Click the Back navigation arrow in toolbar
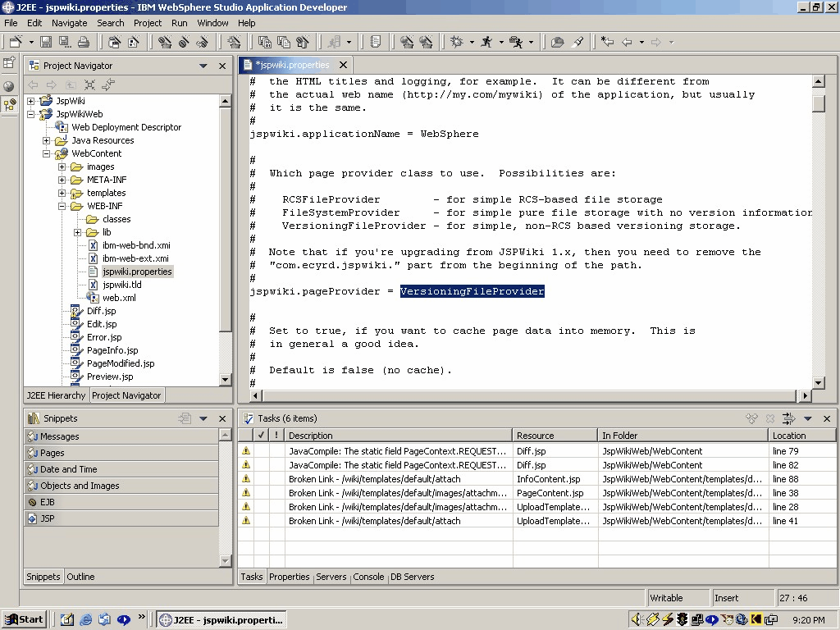The width and height of the screenshot is (840, 630). [x=627, y=42]
